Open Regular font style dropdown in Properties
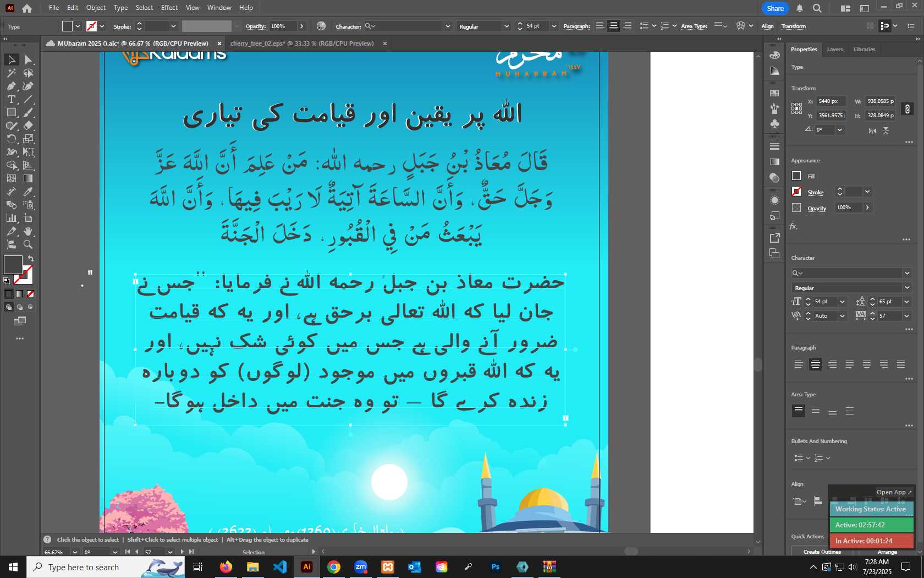 (x=907, y=288)
